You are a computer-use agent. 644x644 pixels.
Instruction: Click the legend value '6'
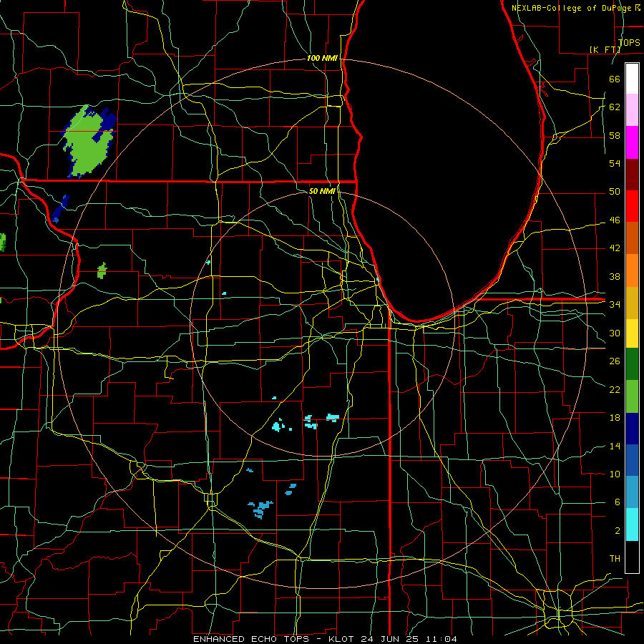tap(617, 502)
